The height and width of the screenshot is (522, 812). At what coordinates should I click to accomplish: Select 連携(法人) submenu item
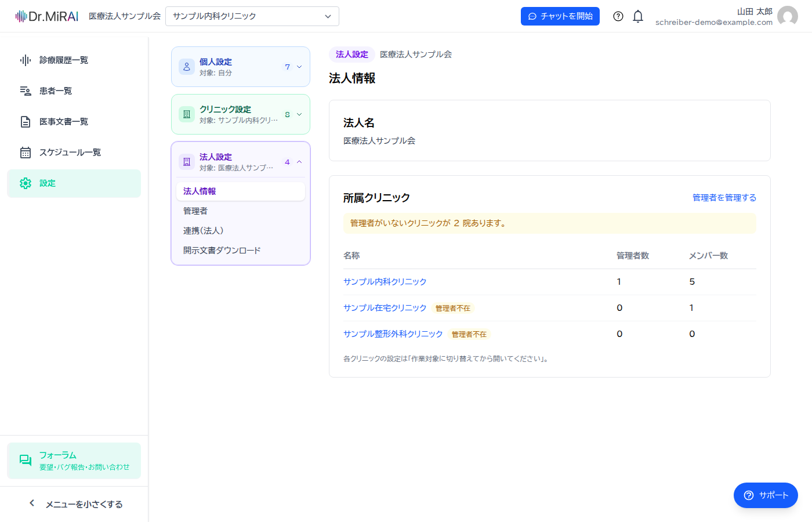241,231
